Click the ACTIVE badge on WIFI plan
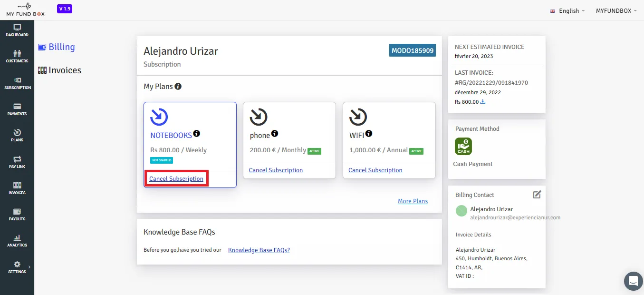The image size is (644, 295). [x=416, y=151]
